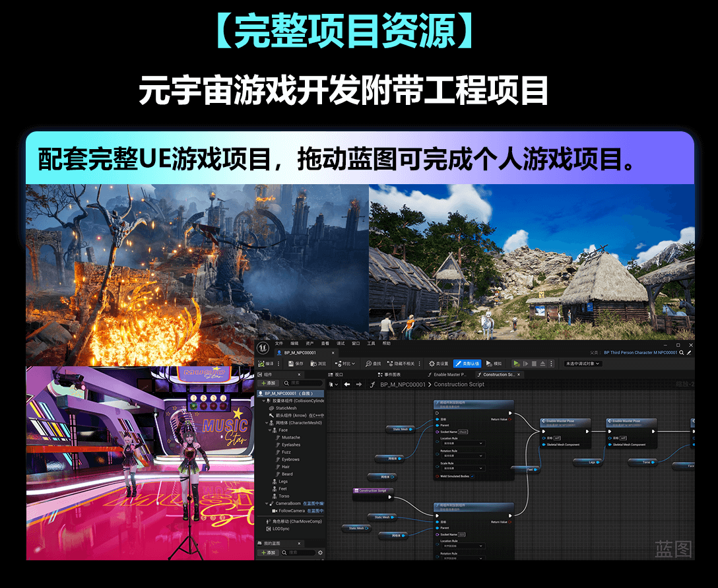The image size is (718, 588).
Task: Focus the Components panel search field
Action: point(303,383)
